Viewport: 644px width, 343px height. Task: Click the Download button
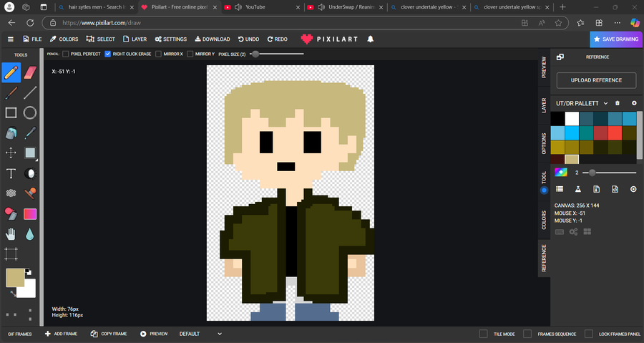(213, 39)
